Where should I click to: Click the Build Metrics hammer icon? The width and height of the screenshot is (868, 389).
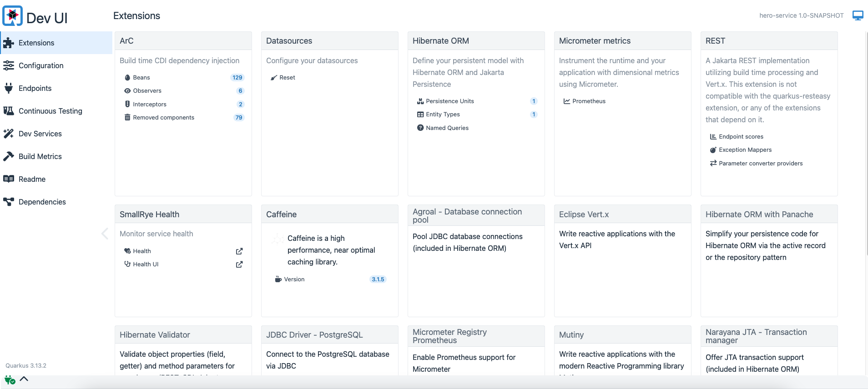point(9,156)
